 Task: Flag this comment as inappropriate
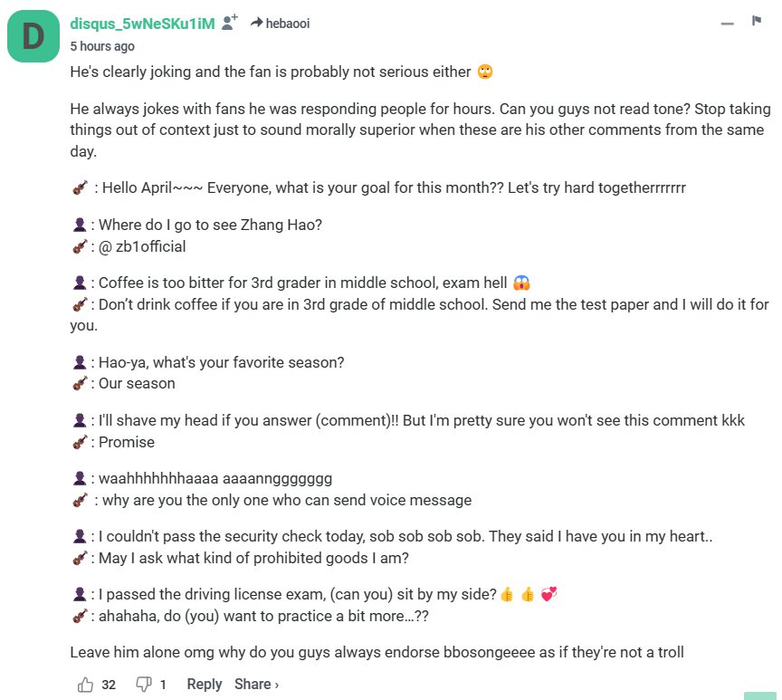pos(756,22)
